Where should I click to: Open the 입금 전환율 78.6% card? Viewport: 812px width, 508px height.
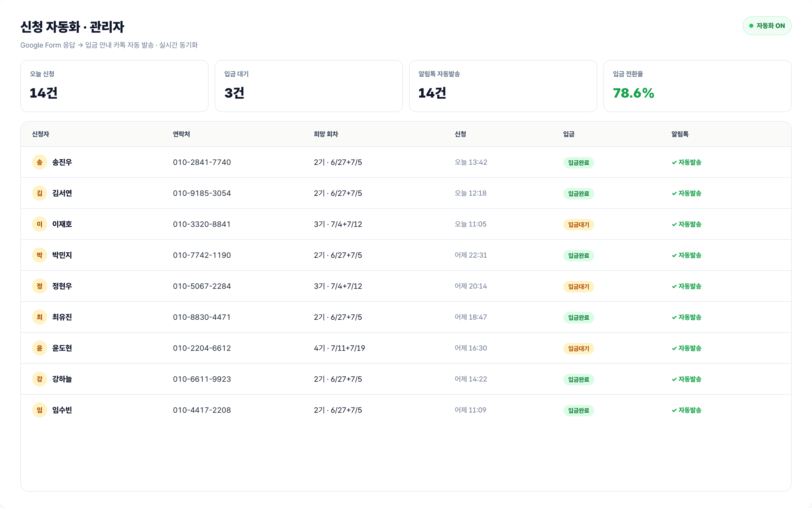(x=697, y=86)
